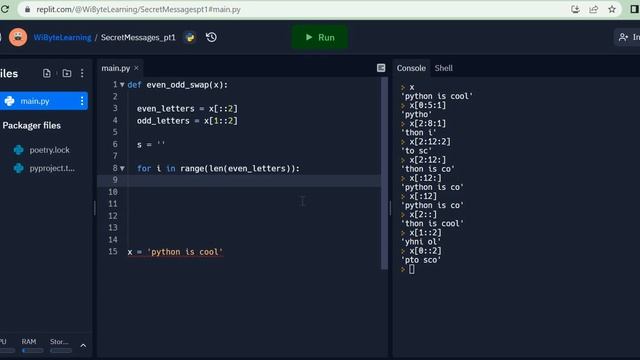Click console output 'pto sco'
The height and width of the screenshot is (360, 640).
pos(421,260)
